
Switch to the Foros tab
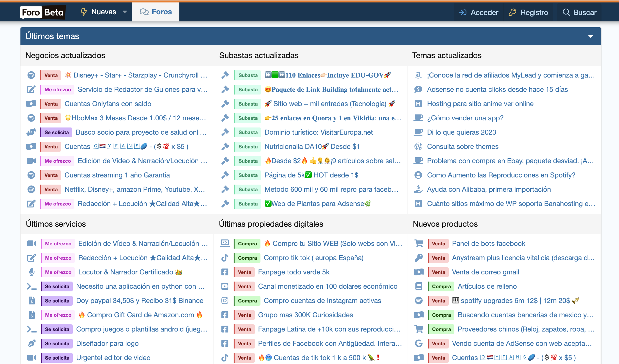[x=155, y=12]
